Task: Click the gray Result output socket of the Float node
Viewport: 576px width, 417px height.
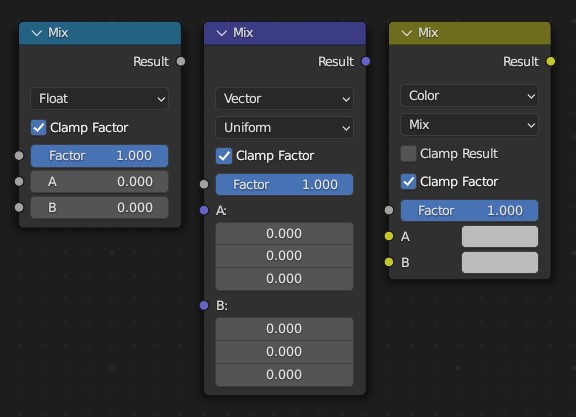Action: 181,61
